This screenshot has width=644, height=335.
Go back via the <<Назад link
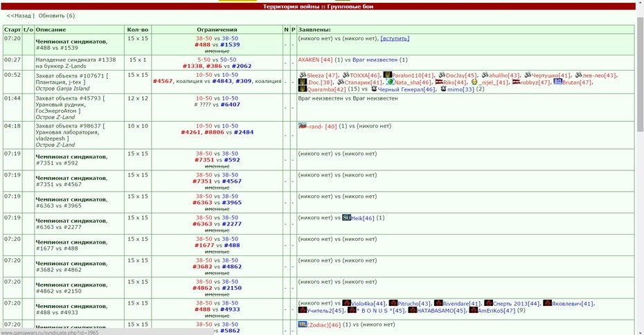click(x=19, y=16)
